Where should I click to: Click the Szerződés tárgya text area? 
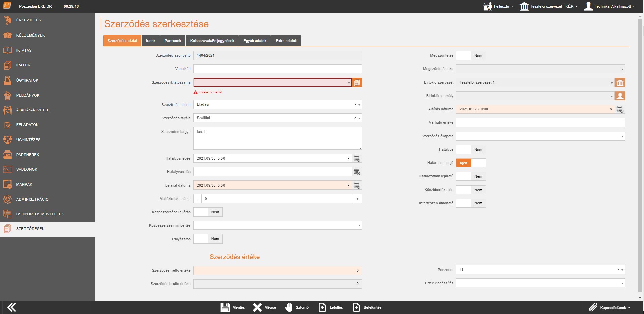click(x=278, y=138)
